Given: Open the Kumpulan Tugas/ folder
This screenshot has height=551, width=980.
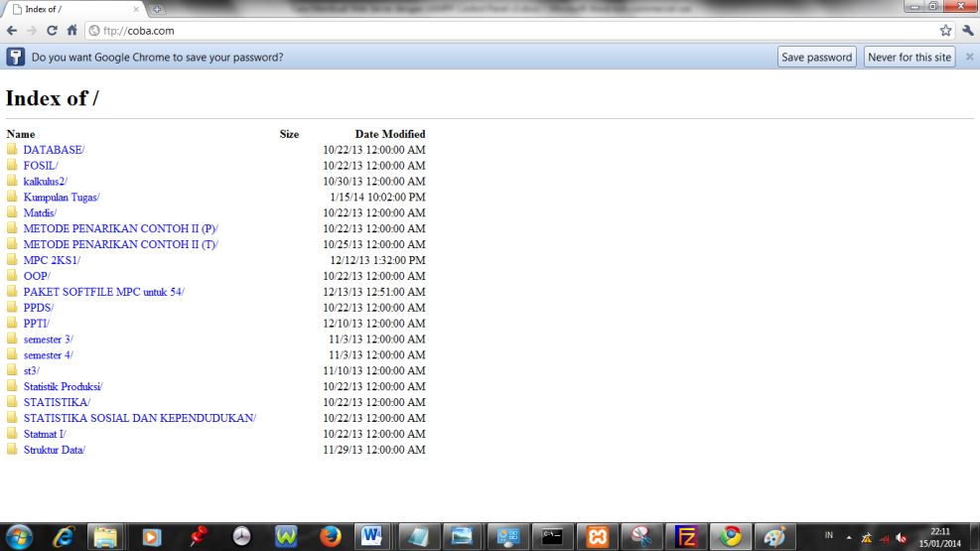Looking at the screenshot, I should pyautogui.click(x=62, y=198).
